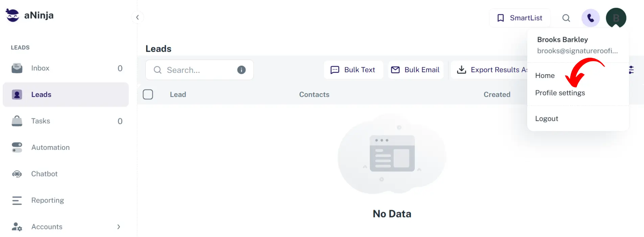This screenshot has height=237, width=644.
Task: Expand the Accounts submenu
Action: tap(118, 227)
